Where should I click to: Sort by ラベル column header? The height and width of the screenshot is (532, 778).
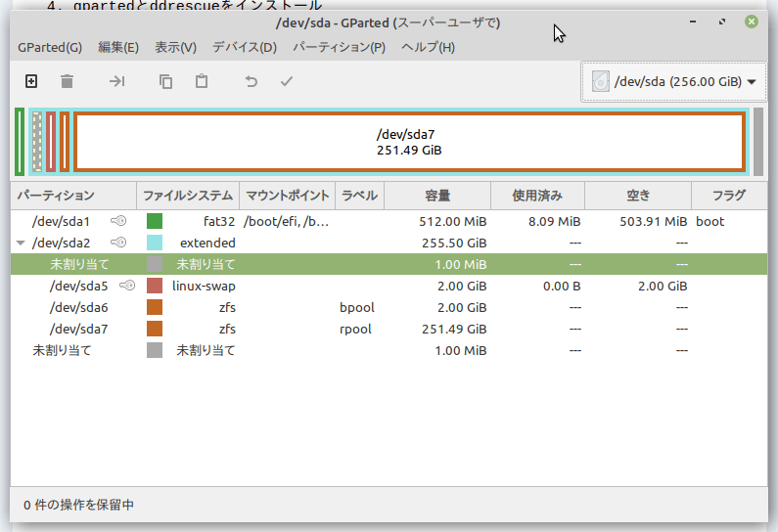(x=360, y=196)
